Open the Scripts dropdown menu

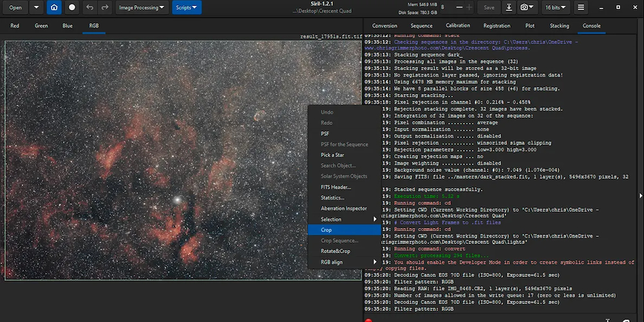click(186, 8)
